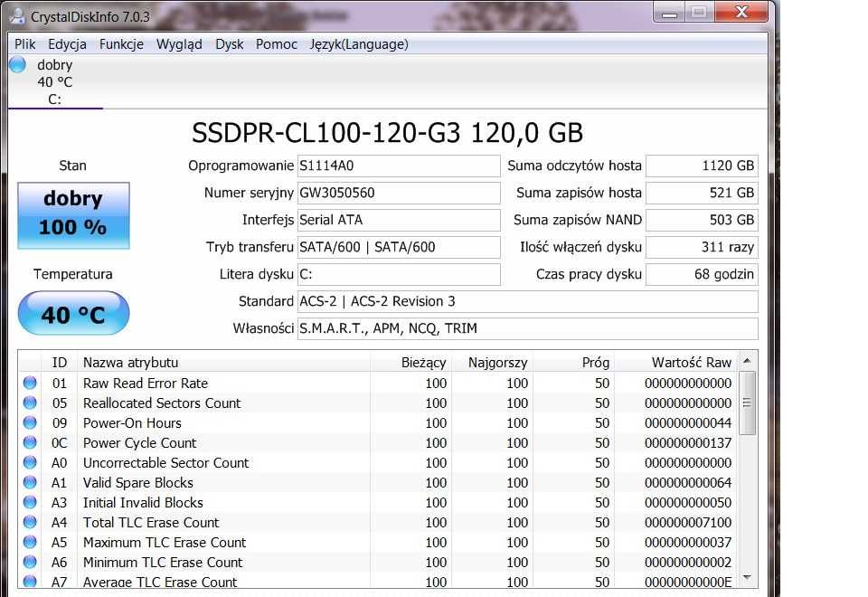Viewport: 868px width, 597px height.
Task: Click the Najgorszy column header
Action: tap(493, 363)
